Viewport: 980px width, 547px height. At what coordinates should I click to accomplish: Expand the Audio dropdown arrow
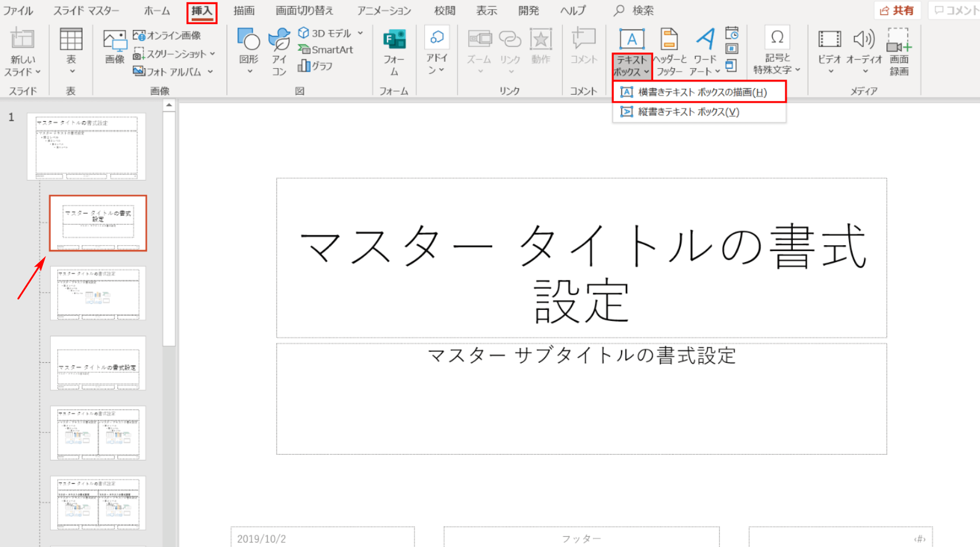pyautogui.click(x=866, y=72)
